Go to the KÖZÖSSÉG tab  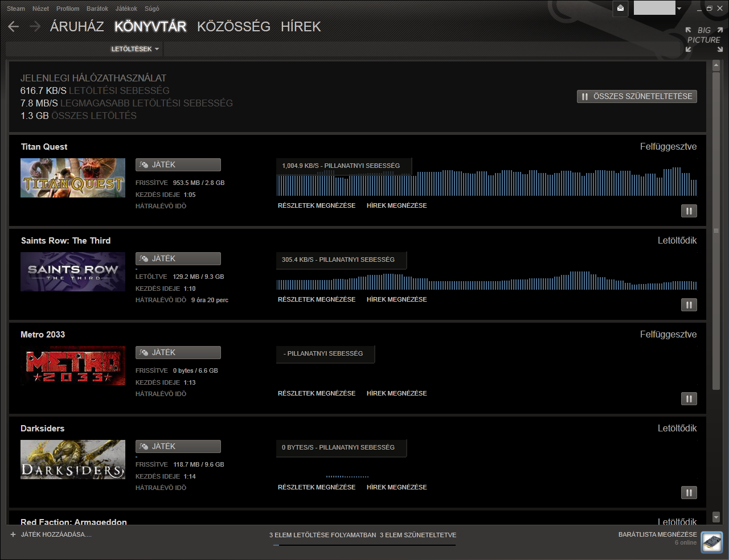(x=234, y=27)
